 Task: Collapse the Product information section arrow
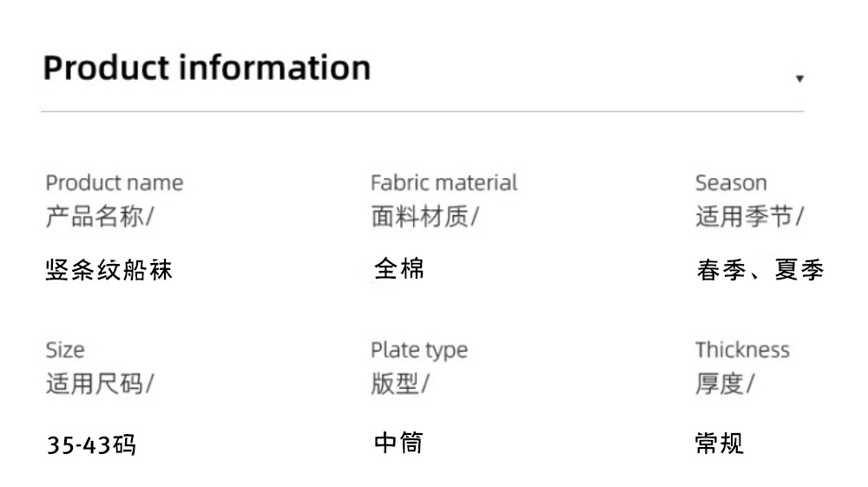click(x=799, y=79)
